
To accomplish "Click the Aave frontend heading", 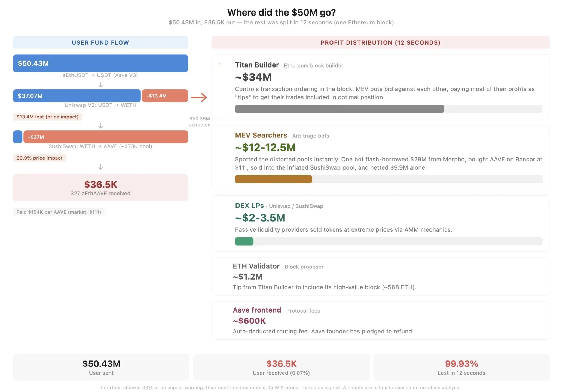I will click(x=257, y=310).
